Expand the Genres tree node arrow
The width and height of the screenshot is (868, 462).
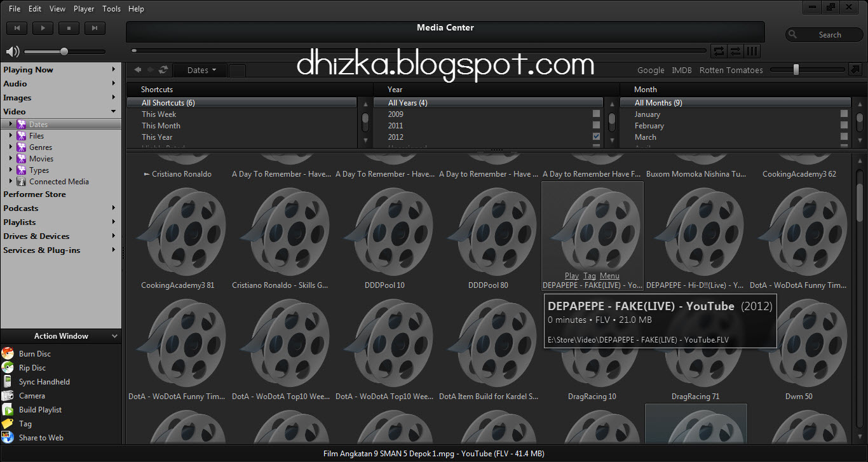coord(11,147)
